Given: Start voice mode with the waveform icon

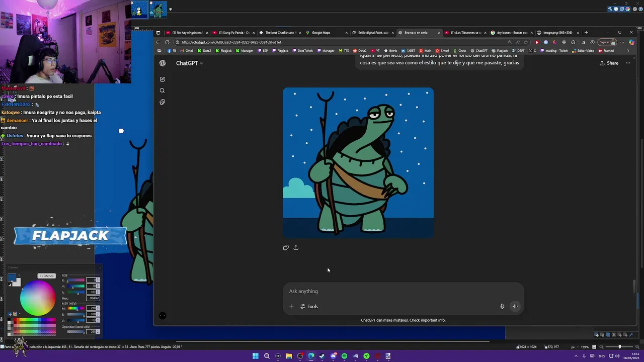Looking at the screenshot, I should click(x=515, y=306).
